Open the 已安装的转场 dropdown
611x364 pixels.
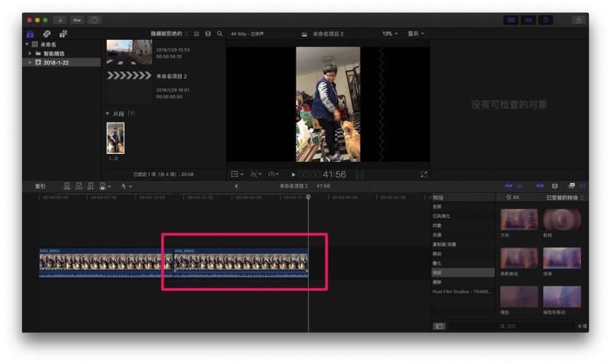(565, 198)
